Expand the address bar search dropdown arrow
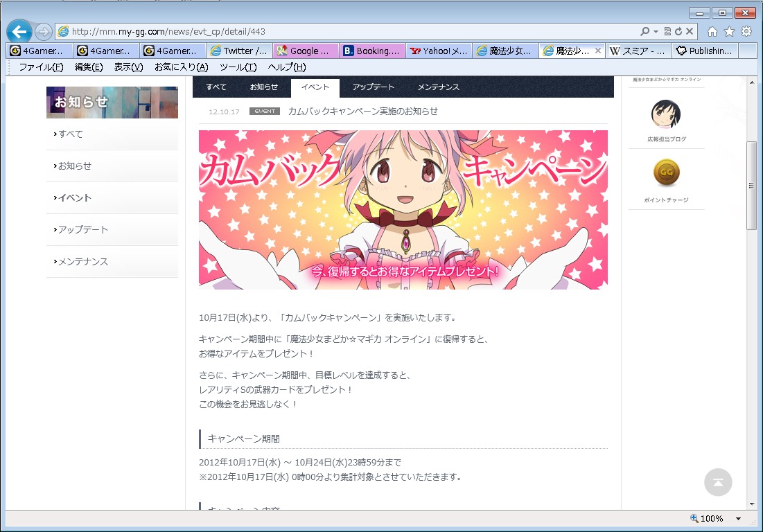The image size is (763, 532). click(656, 32)
